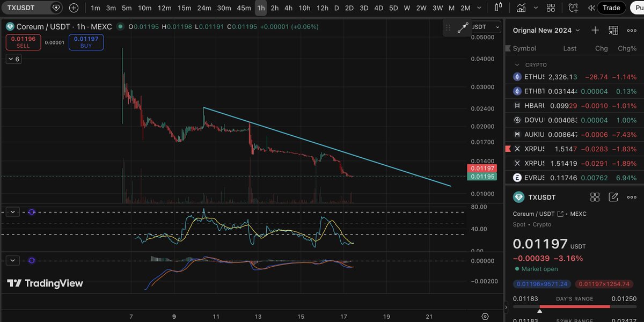Toggle the Trade panel button
644x322 pixels.
pos(612,8)
